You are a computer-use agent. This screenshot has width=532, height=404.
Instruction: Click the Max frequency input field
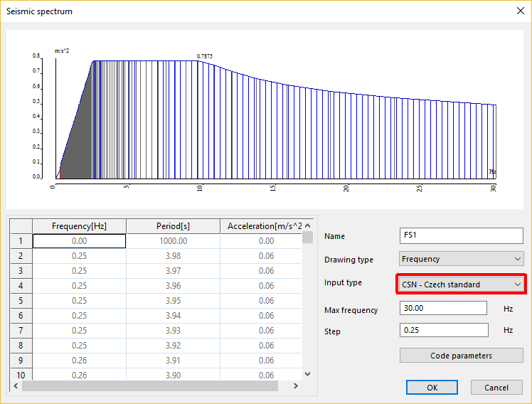click(444, 308)
